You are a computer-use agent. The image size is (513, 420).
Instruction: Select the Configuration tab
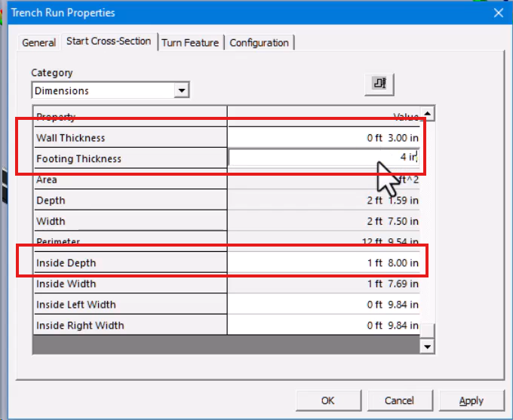click(259, 43)
